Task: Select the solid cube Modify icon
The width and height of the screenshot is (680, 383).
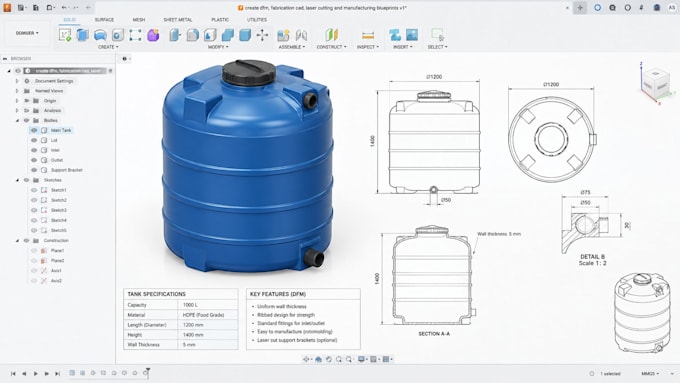Action: [x=245, y=35]
